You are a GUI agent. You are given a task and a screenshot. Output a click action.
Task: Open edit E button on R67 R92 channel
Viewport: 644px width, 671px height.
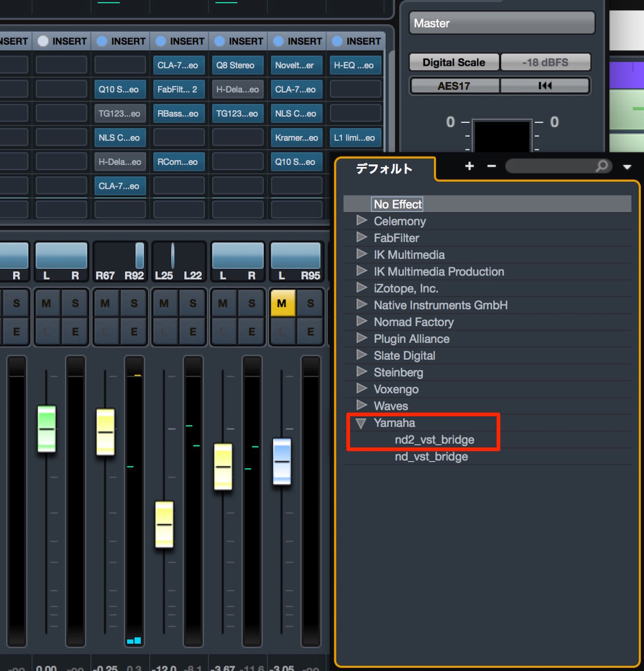pos(134,332)
